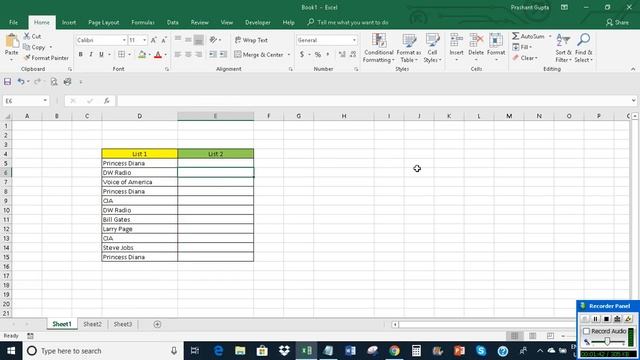
Task: Click the Undo arrow
Action: 21,82
